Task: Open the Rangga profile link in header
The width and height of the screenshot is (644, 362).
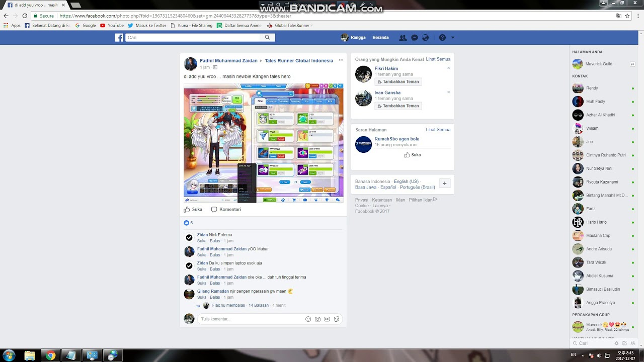Action: tap(353, 38)
